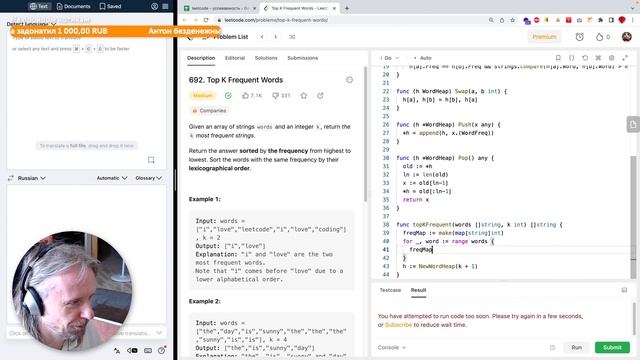Bookmark the page with the star icon
Image resolution: width=640 pixels, height=360 pixels.
coord(513,20)
